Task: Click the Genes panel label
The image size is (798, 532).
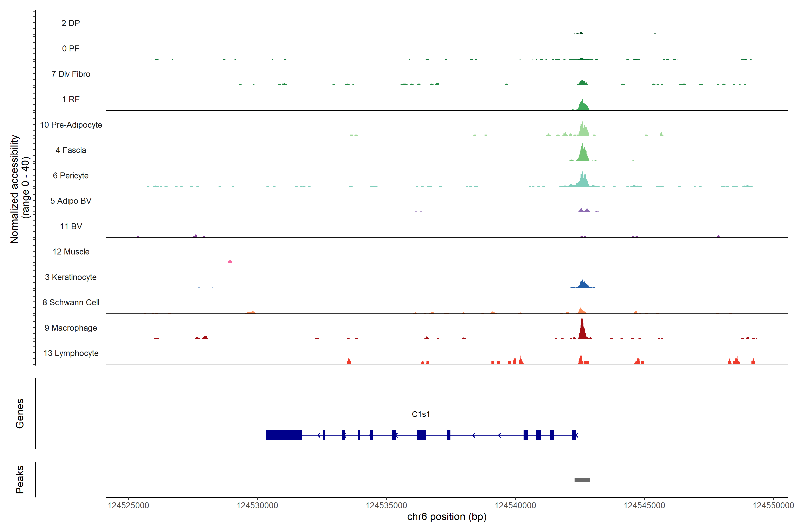Action: (x=20, y=414)
